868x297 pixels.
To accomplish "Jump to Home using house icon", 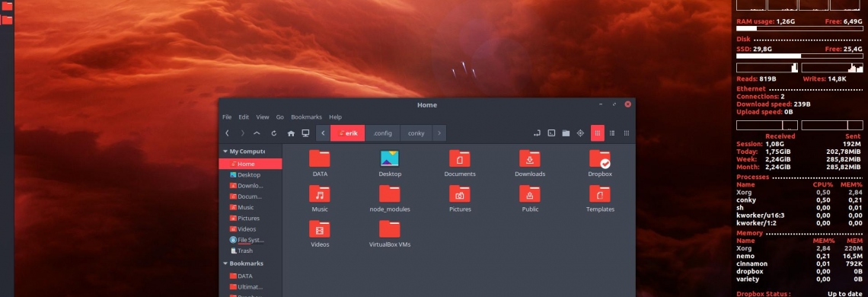I will [291, 133].
